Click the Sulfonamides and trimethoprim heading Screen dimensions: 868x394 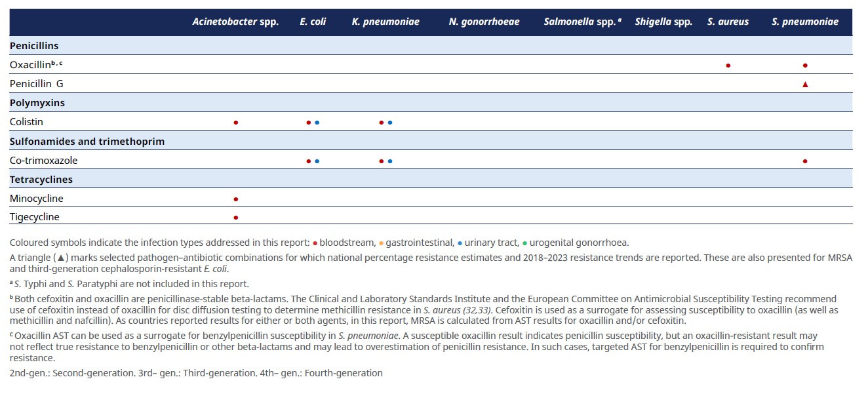pos(87,142)
